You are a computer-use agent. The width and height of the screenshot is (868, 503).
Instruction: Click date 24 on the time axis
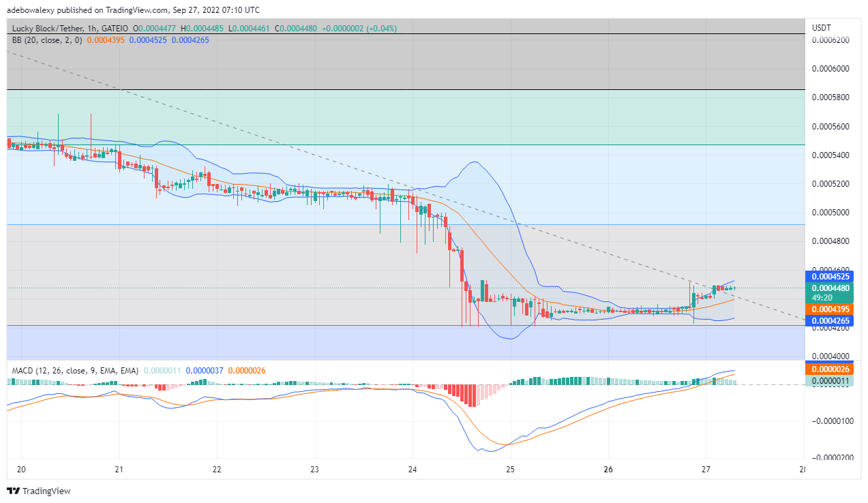[x=413, y=470]
